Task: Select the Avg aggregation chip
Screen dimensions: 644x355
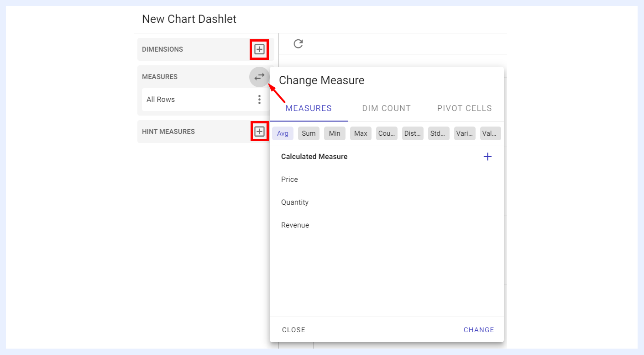Action: 283,133
